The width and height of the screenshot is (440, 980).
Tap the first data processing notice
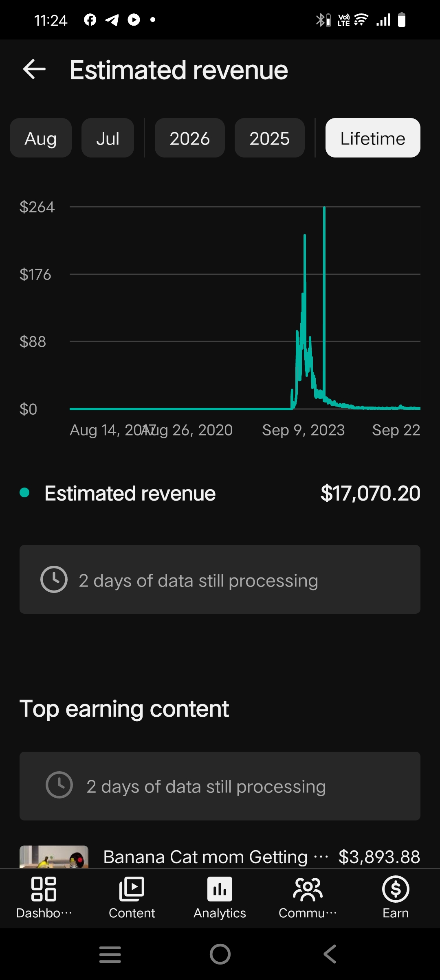220,580
